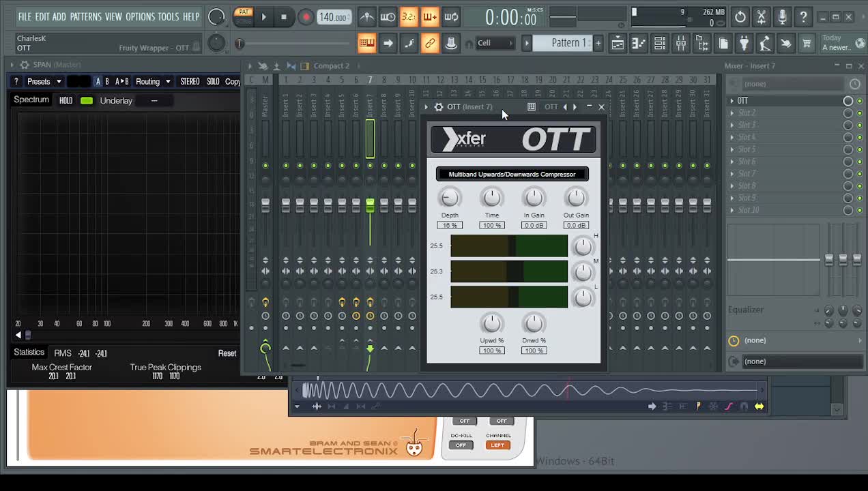Toggle the green HOLD indicator in SPAN

coord(87,100)
